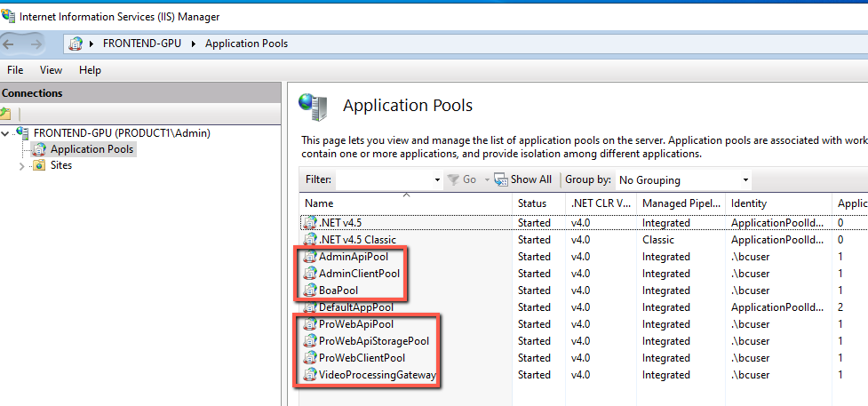Select the .NET v4.5 Classic row name
The width and height of the screenshot is (868, 406).
[358, 240]
